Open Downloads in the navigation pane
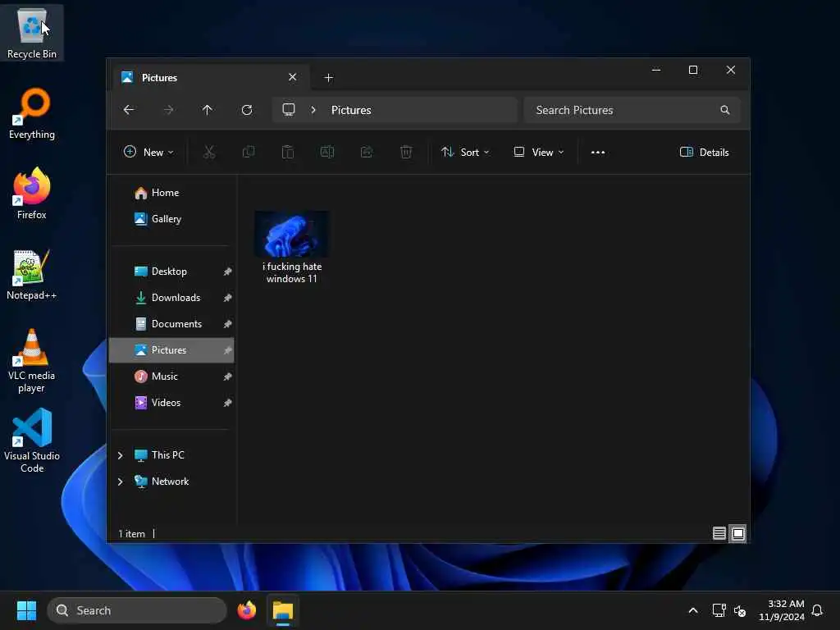840x630 pixels. pos(171,298)
